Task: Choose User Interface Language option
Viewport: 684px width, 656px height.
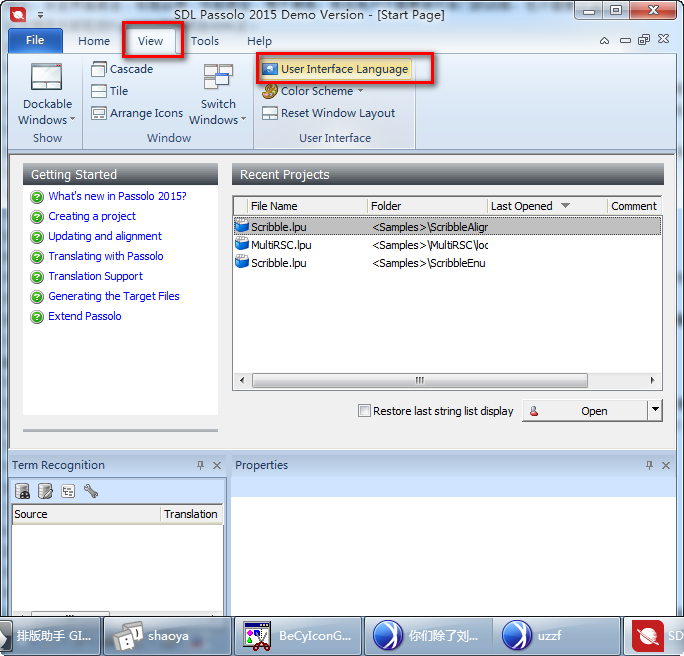Action: [x=335, y=69]
